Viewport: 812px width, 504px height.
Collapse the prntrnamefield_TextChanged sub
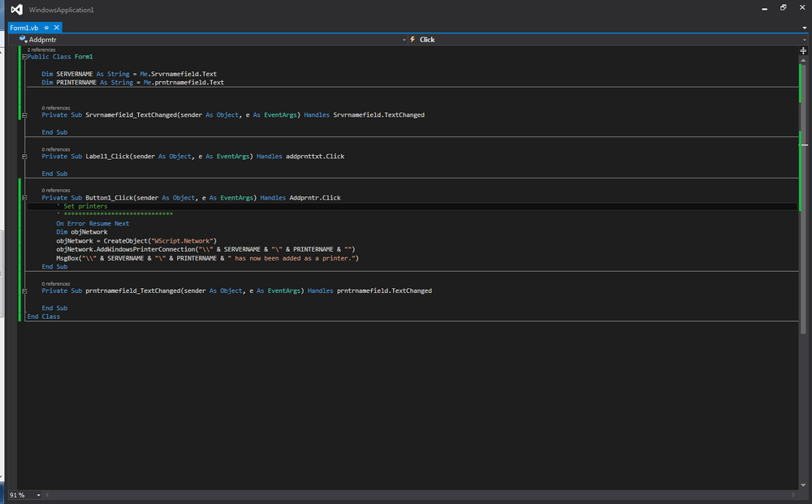24,291
